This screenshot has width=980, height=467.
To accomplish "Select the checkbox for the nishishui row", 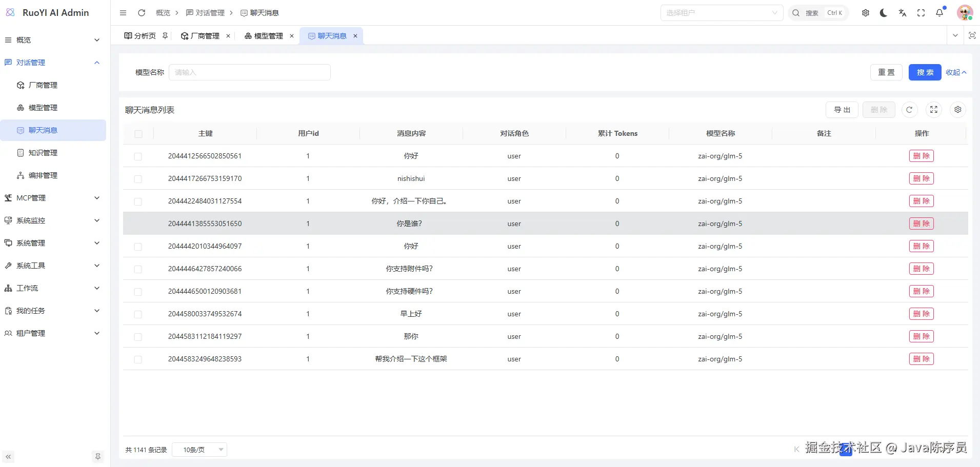I will click(138, 179).
